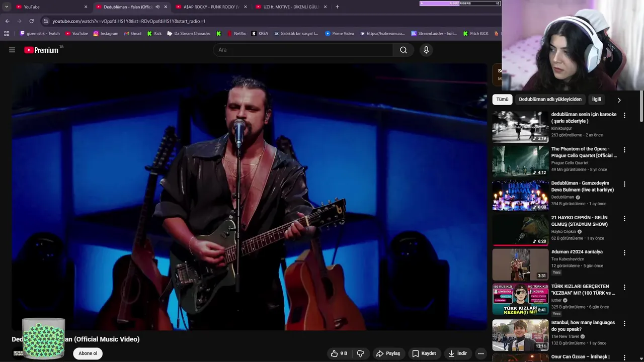Click the search magnifier button
Viewport: 644px width, 362px height.
click(404, 50)
